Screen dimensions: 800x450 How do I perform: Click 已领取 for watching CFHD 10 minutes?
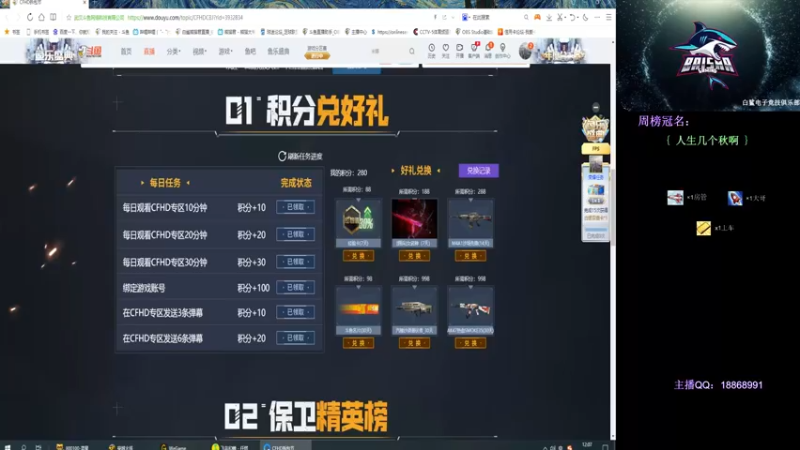pyautogui.click(x=295, y=207)
